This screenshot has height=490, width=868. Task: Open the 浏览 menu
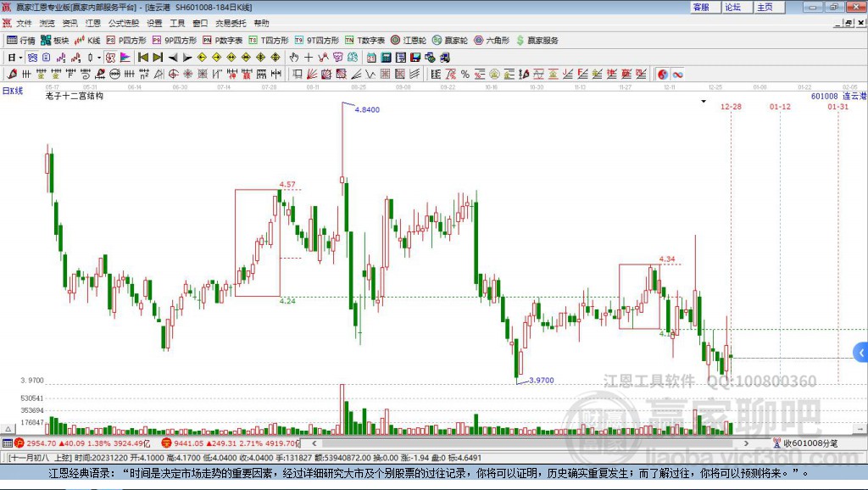47,23
